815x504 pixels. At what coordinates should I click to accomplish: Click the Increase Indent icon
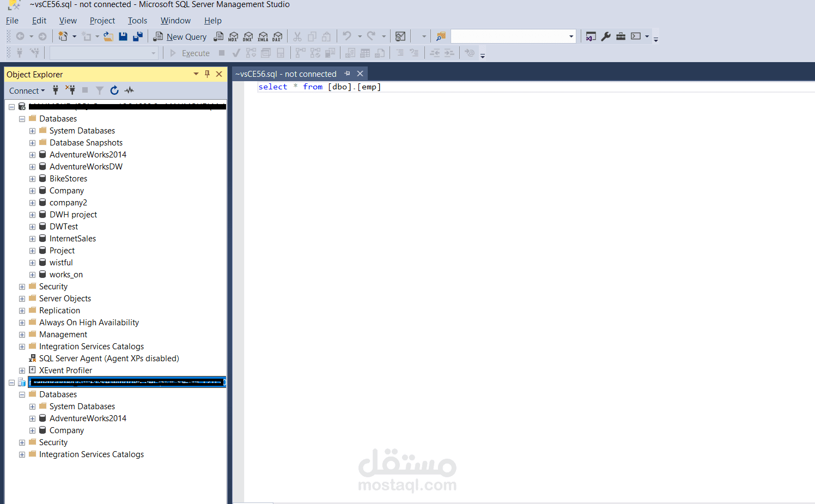click(449, 53)
